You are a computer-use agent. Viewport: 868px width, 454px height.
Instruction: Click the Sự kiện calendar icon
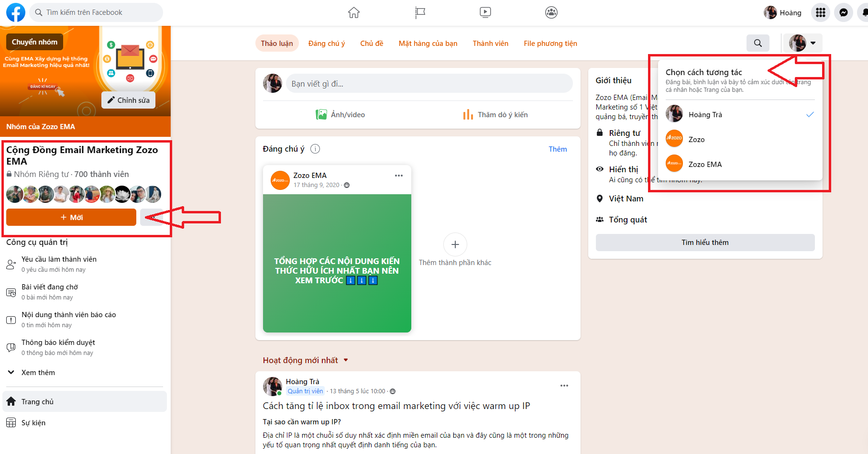pyautogui.click(x=11, y=422)
